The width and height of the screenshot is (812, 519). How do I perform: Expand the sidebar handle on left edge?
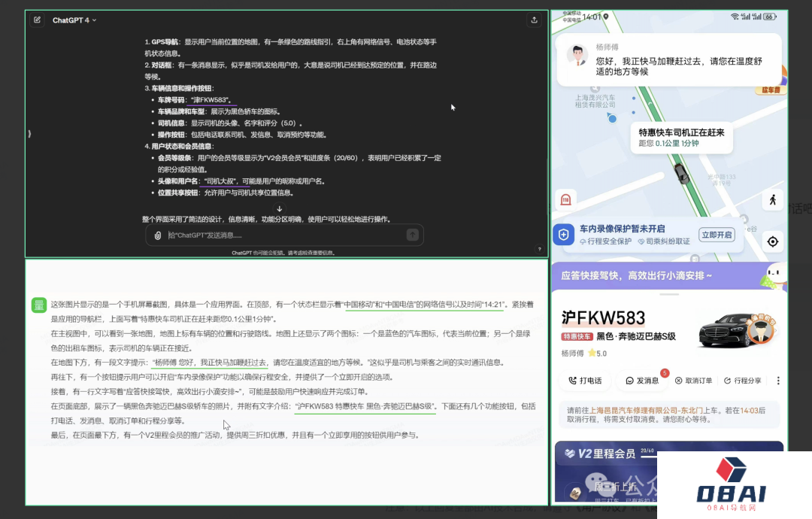click(28, 133)
